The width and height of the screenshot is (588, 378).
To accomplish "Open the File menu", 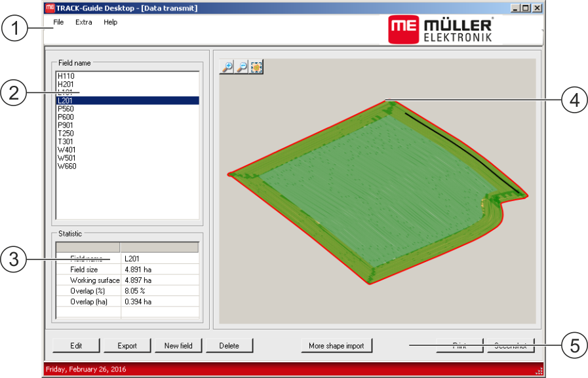I will point(58,22).
